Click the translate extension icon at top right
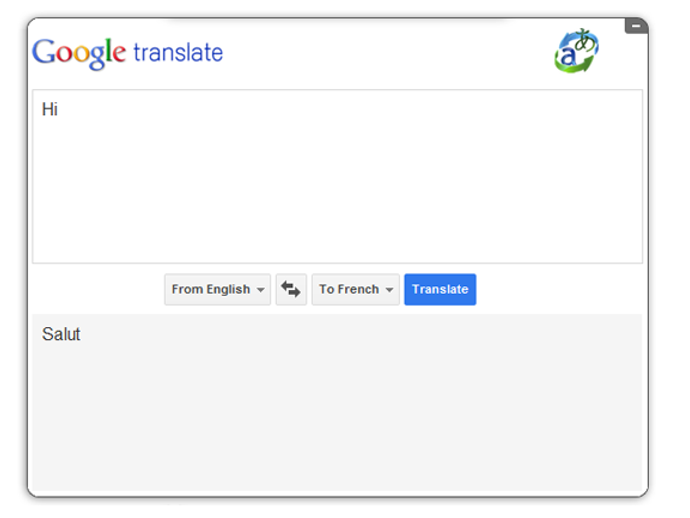690x518 pixels. [576, 51]
